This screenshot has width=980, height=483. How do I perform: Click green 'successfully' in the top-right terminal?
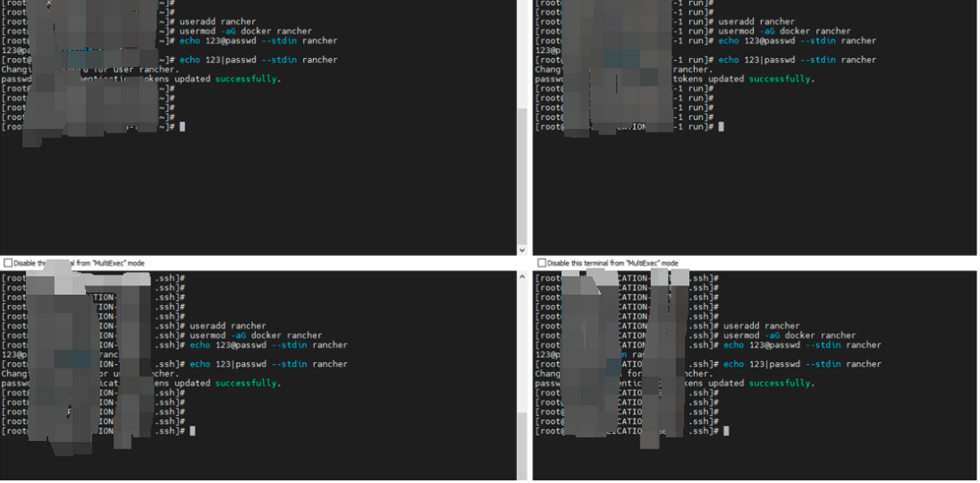tap(780, 80)
